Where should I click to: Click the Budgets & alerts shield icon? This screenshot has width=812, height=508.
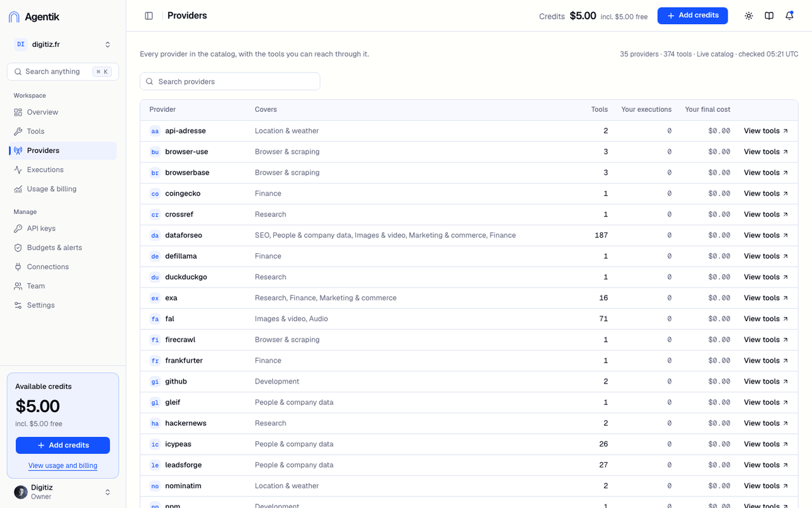point(18,248)
